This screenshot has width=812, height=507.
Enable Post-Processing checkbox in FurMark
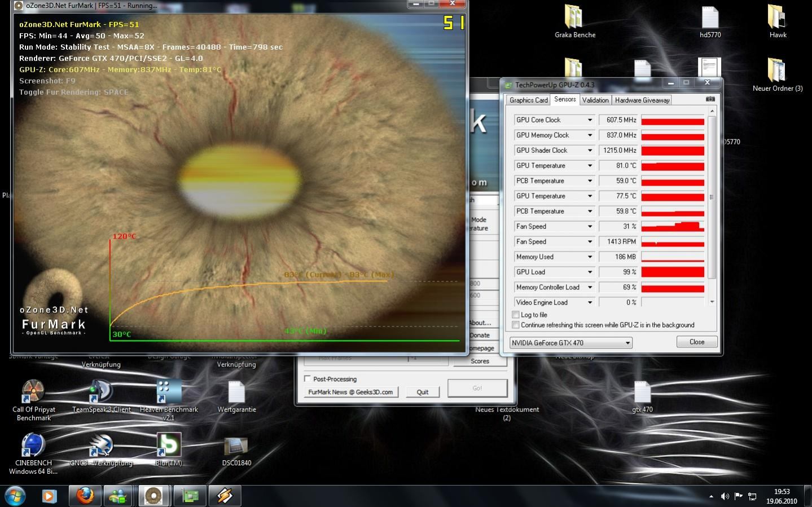(x=308, y=378)
